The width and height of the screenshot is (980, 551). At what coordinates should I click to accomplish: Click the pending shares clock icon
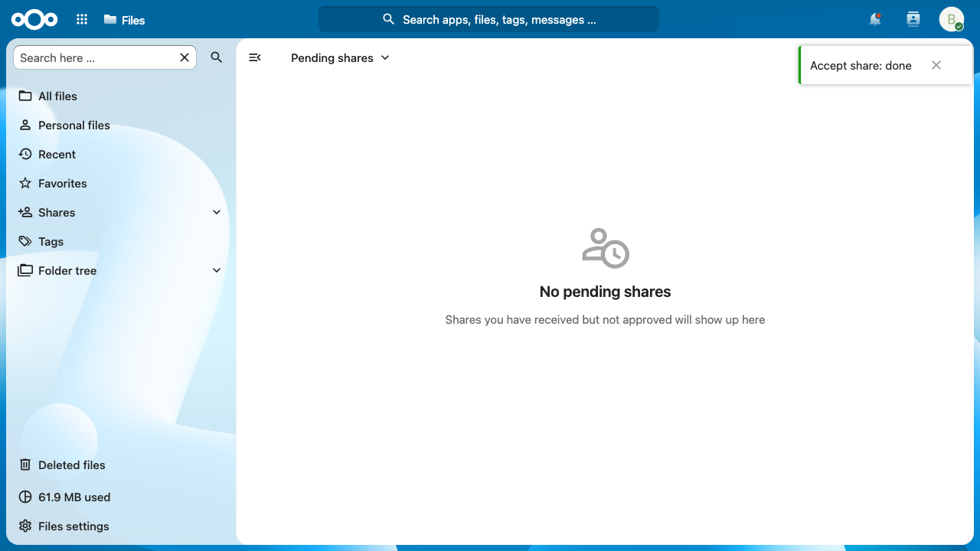click(x=606, y=248)
